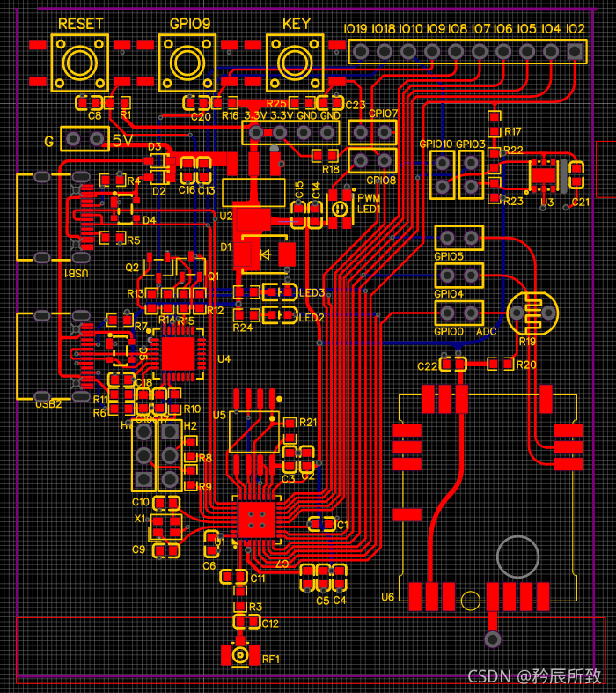This screenshot has height=693, width=616.
Task: Click the C1 capacitor label
Action: tap(342, 525)
